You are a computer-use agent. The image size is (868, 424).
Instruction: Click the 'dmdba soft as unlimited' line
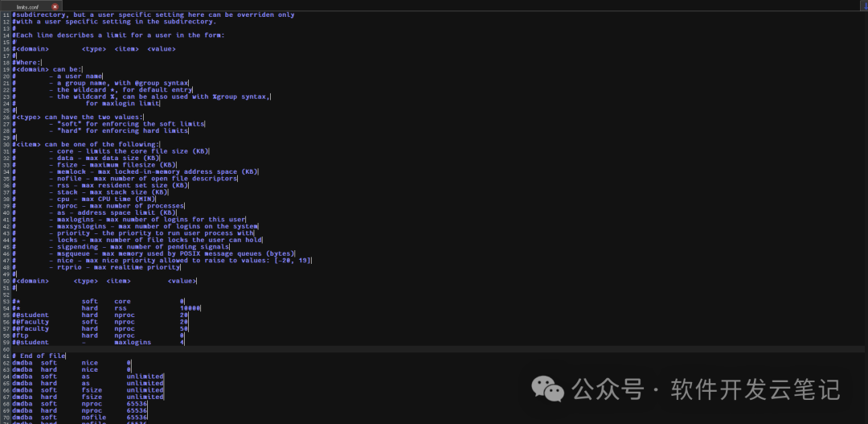tap(88, 377)
